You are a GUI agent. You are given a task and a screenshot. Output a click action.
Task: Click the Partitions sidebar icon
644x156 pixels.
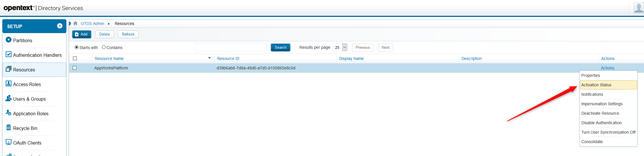[9, 40]
